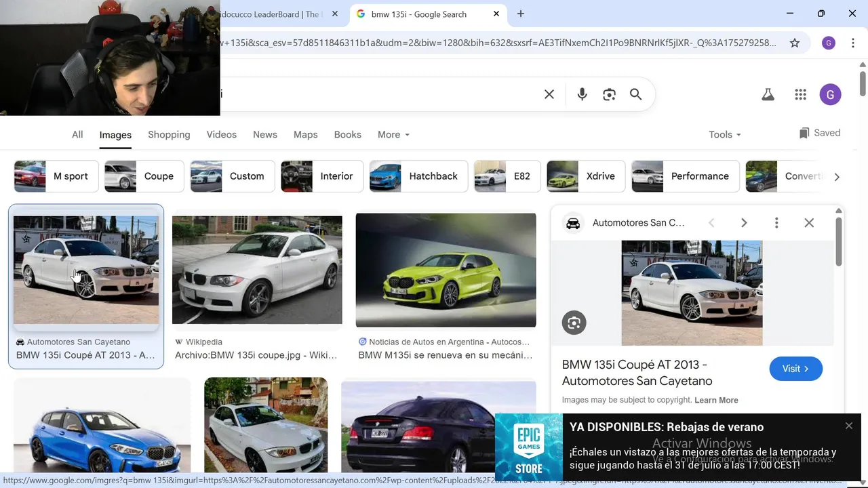Image resolution: width=868 pixels, height=488 pixels.
Task: Open the Automotores San Cayetano result thumbnail
Action: [86, 270]
